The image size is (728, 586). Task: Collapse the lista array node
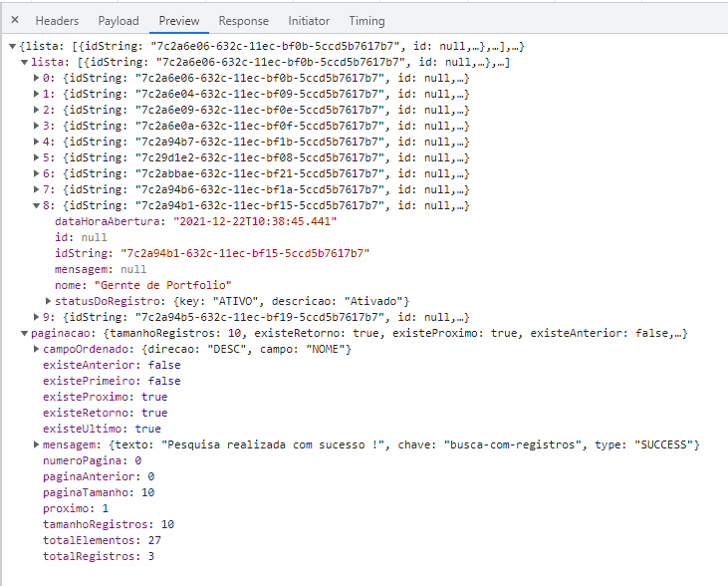(x=25, y=62)
